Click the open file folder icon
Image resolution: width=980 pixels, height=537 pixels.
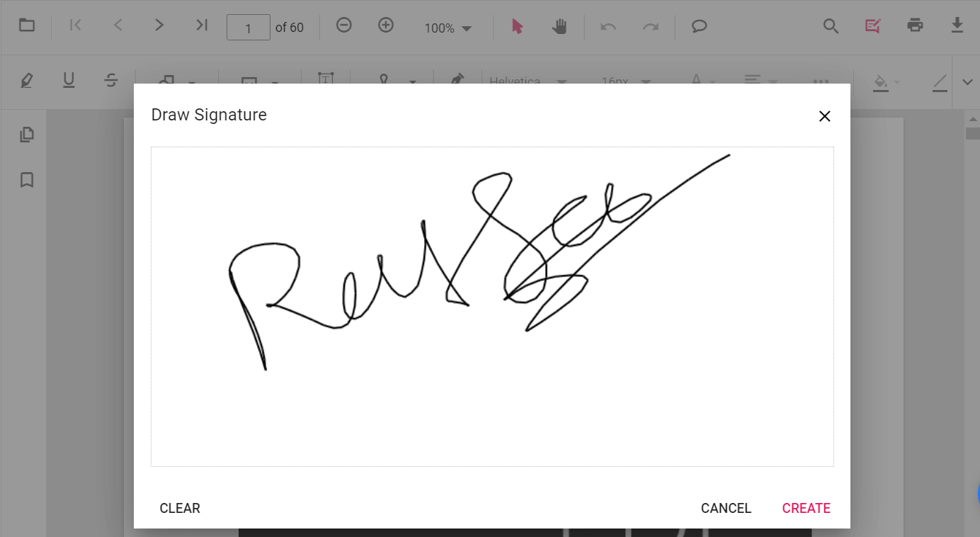coord(27,26)
